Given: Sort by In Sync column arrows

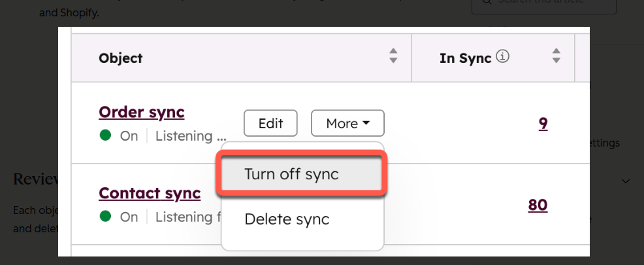Looking at the screenshot, I should [556, 56].
